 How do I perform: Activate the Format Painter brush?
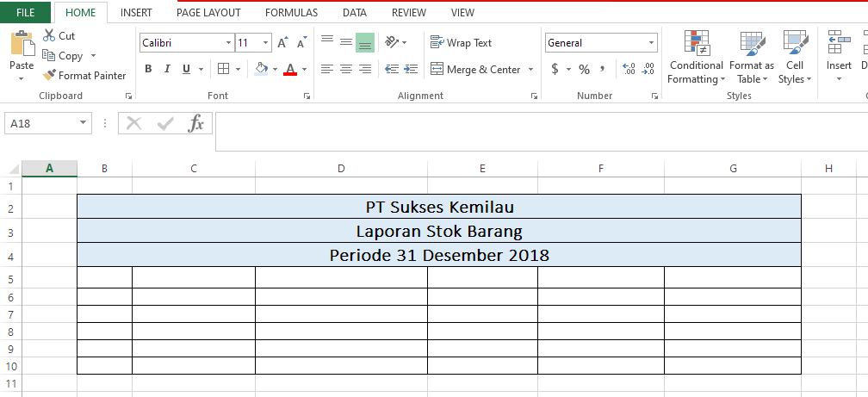84,75
